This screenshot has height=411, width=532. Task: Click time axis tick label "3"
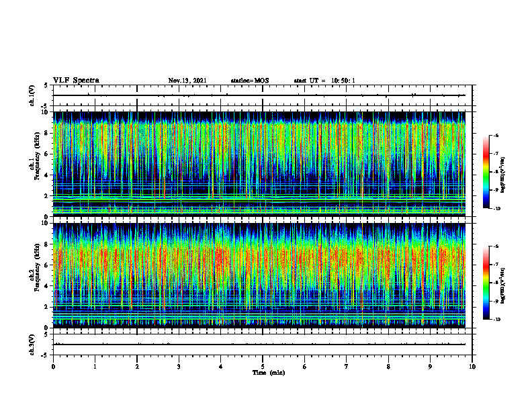179,367
